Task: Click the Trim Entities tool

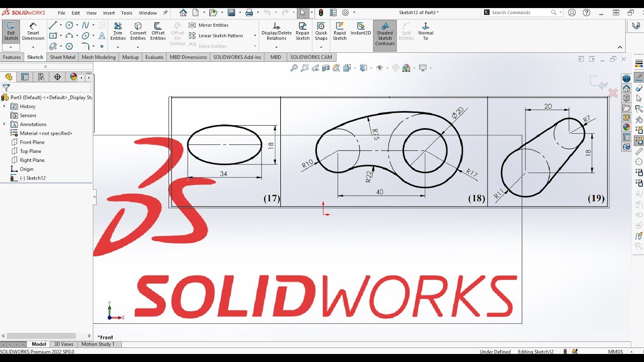Action: coord(118,31)
